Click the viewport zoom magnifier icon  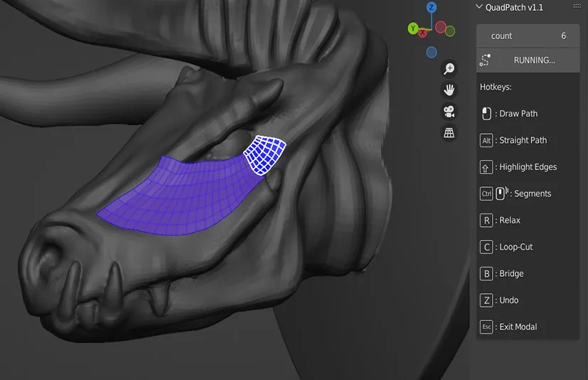[449, 68]
